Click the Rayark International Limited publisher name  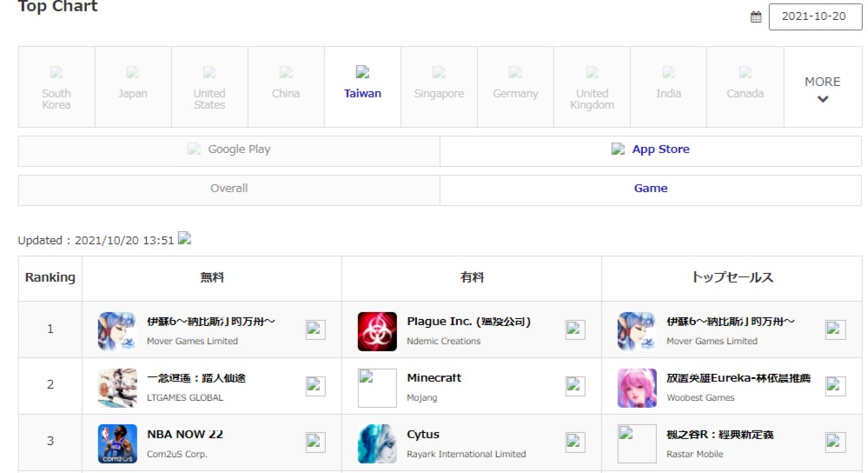466,454
